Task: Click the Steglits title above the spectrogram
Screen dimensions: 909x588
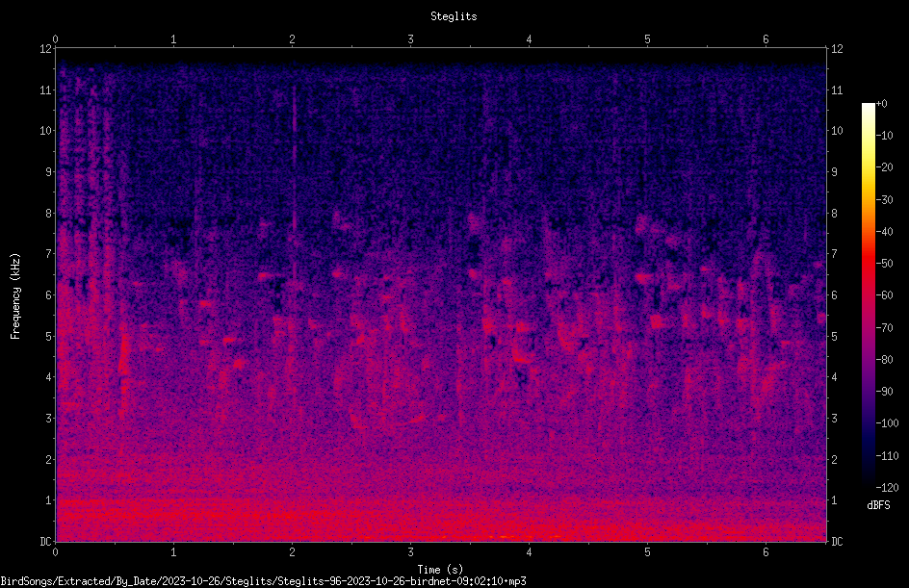Action: (454, 16)
